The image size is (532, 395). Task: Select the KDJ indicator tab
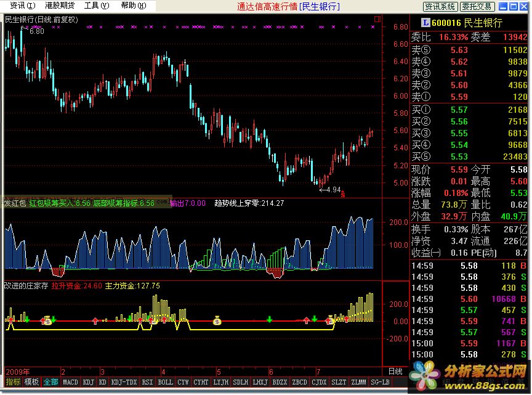[x=89, y=382]
